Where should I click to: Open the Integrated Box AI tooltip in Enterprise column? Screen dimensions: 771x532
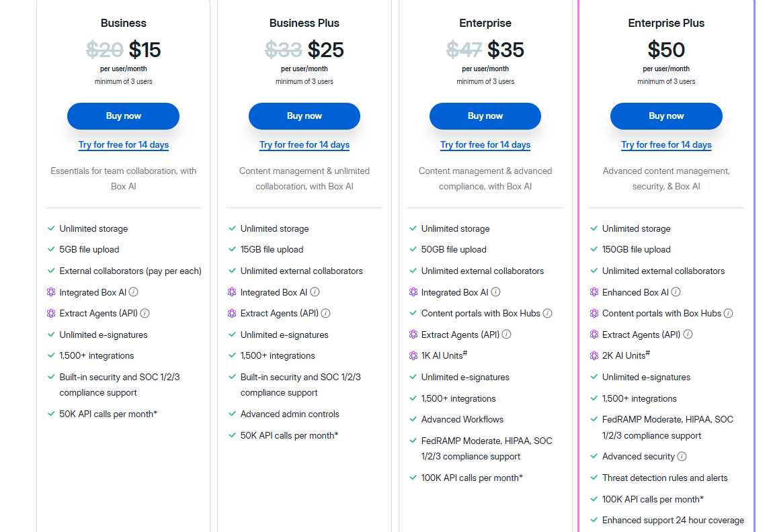point(495,292)
